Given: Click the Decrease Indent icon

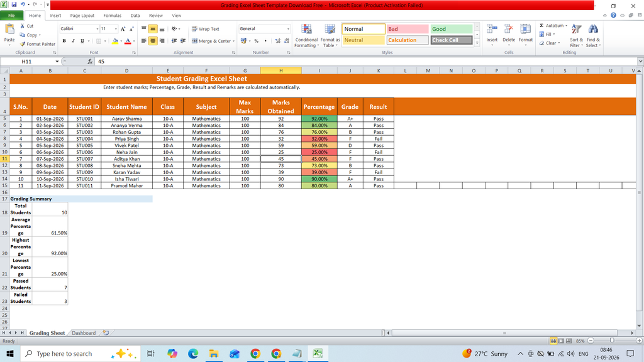Looking at the screenshot, I should pyautogui.click(x=174, y=41).
